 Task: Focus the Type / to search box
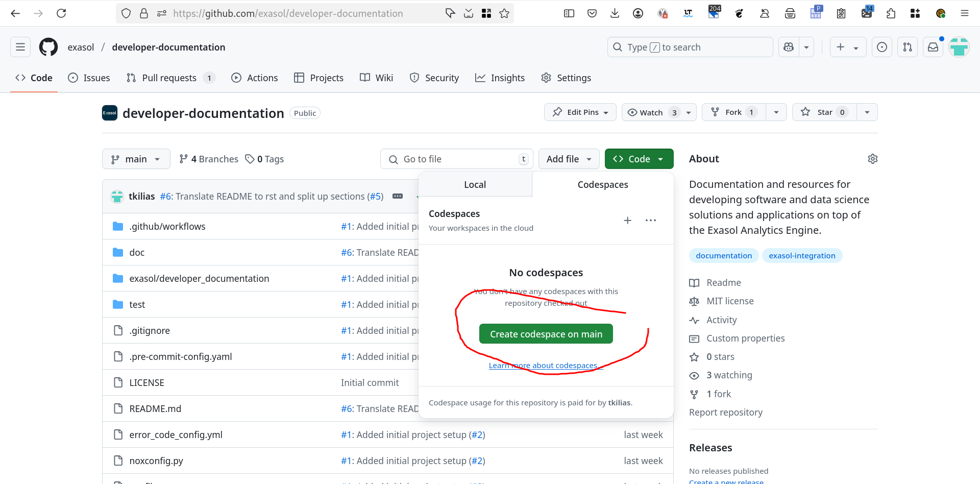[690, 47]
